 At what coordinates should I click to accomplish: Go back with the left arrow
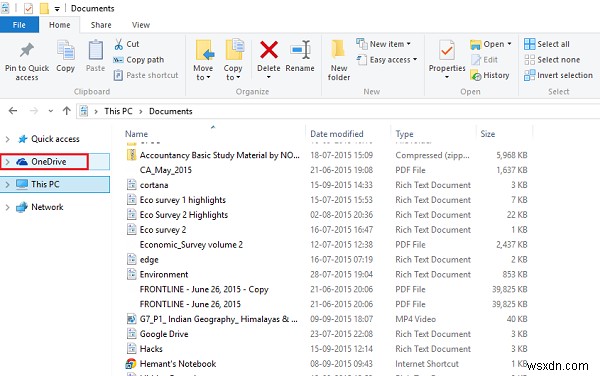[13, 111]
